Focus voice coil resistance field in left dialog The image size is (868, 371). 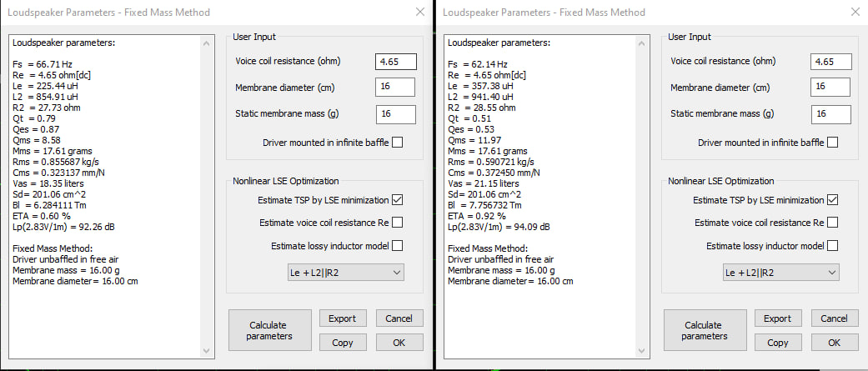point(396,62)
